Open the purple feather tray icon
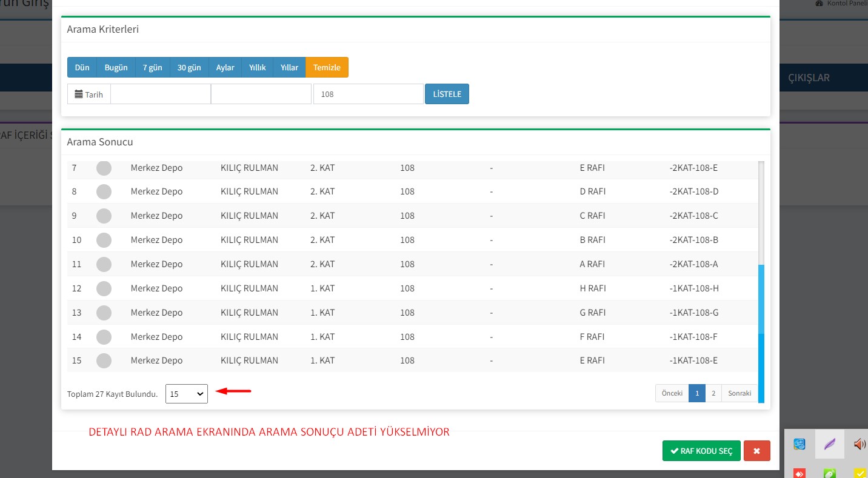 [829, 444]
